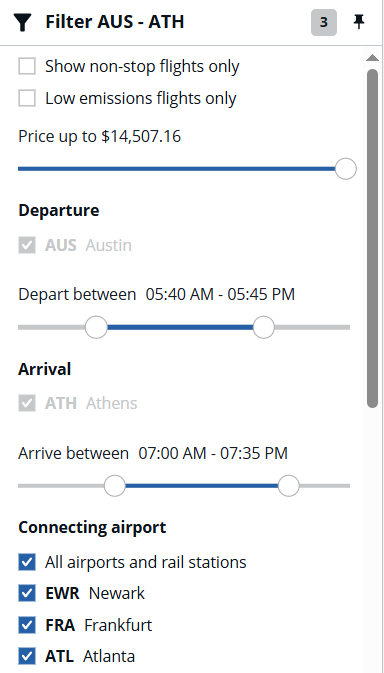Image resolution: width=384 pixels, height=673 pixels.
Task: Click the funnel filter icon
Action: [x=23, y=22]
